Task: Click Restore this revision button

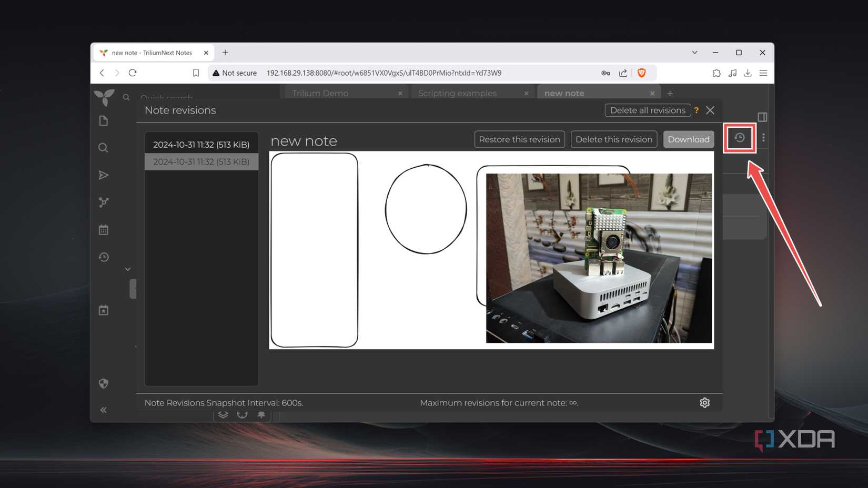Action: pyautogui.click(x=519, y=139)
